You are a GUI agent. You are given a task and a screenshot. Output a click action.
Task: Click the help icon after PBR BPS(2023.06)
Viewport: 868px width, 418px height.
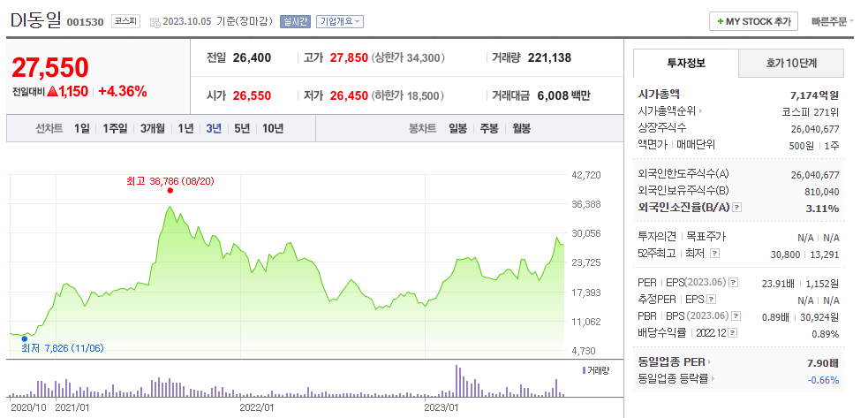[x=736, y=316]
